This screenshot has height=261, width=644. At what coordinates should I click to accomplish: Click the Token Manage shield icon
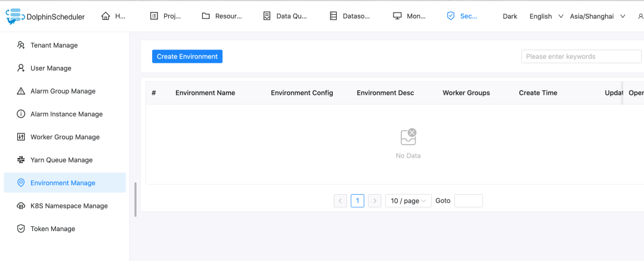[x=21, y=229]
